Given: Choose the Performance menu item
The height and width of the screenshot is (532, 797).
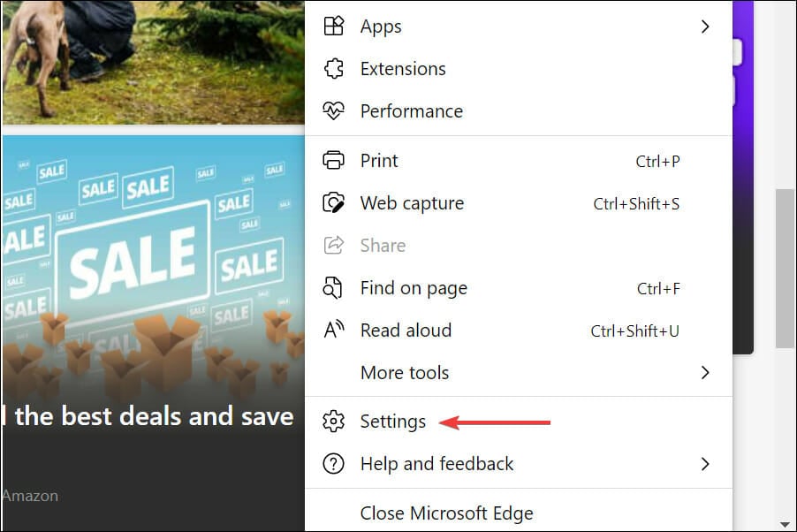Looking at the screenshot, I should [x=519, y=110].
